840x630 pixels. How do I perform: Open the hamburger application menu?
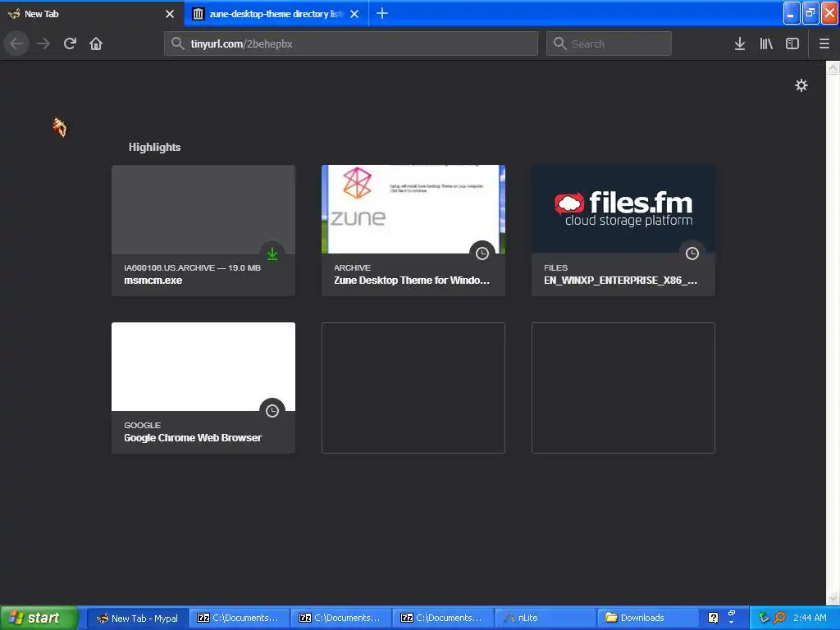pos(824,43)
